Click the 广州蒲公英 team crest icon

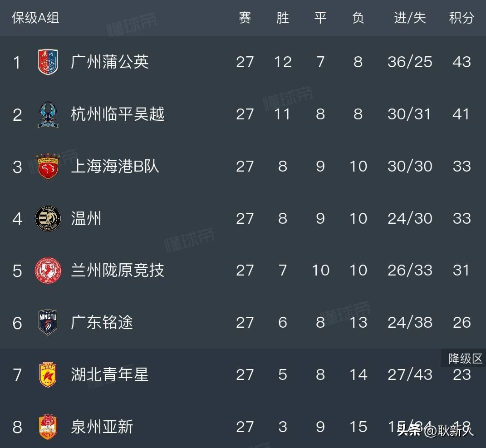pyautogui.click(x=48, y=62)
